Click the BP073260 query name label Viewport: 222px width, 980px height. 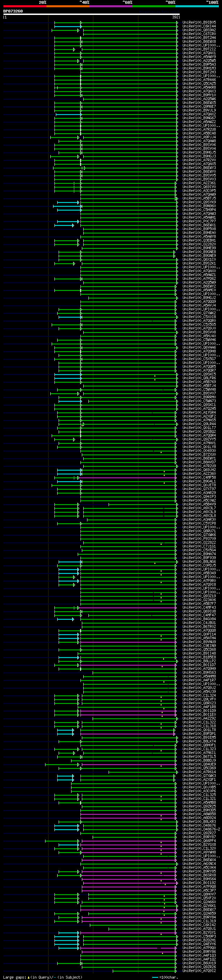(x=13, y=11)
